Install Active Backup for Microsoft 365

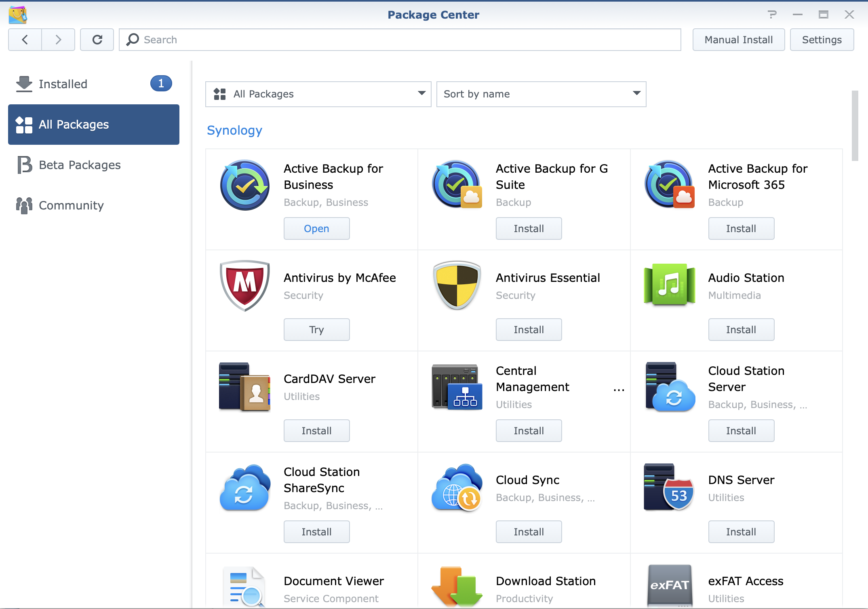[742, 228]
